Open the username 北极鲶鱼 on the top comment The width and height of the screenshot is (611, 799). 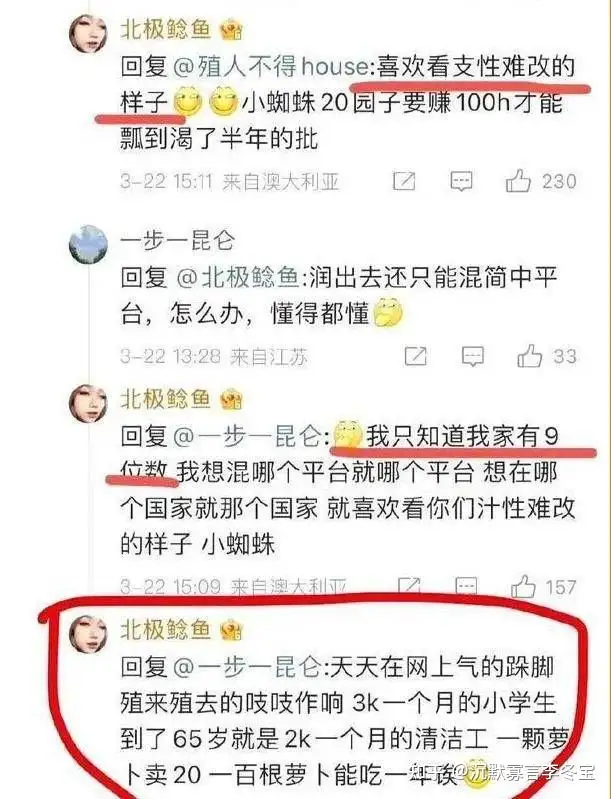pyautogui.click(x=166, y=30)
